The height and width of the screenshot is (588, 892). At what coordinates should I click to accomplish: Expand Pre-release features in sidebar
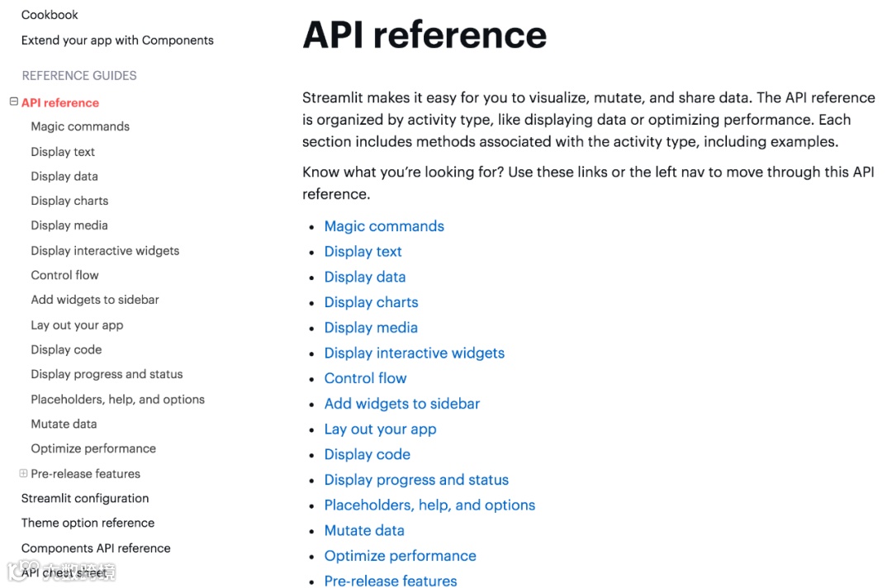[23, 473]
